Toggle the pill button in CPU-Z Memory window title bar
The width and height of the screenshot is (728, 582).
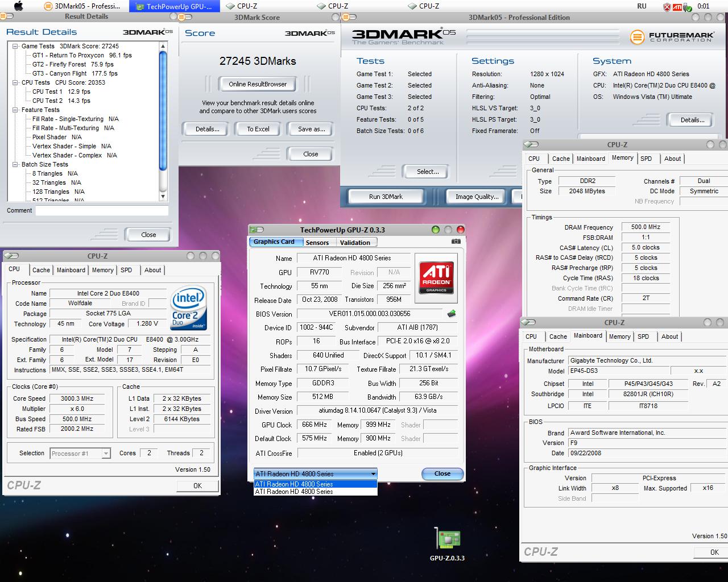pos(532,145)
